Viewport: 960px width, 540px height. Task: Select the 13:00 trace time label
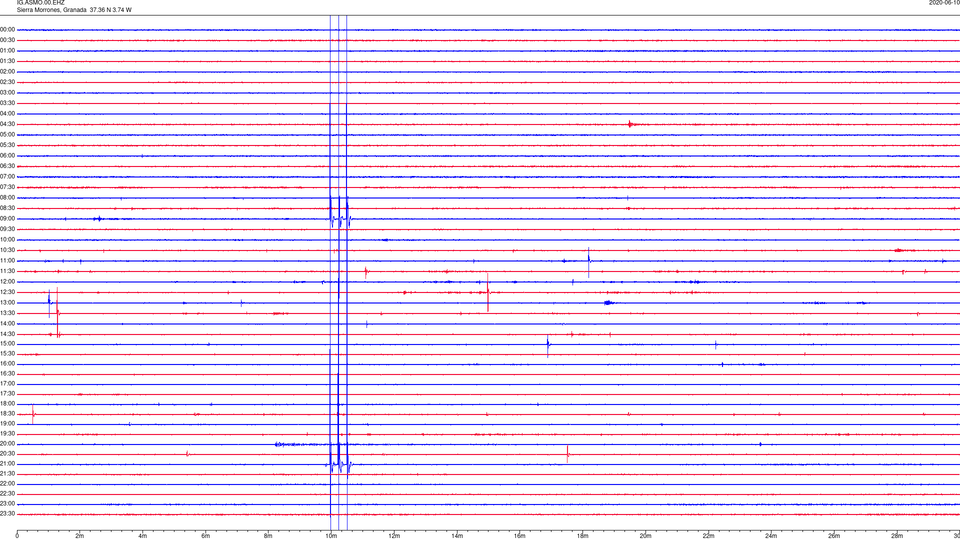[x=8, y=302]
